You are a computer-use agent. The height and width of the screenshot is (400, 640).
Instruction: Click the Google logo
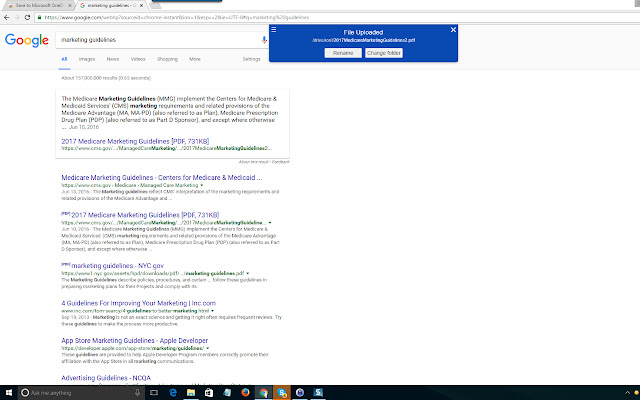tap(27, 40)
